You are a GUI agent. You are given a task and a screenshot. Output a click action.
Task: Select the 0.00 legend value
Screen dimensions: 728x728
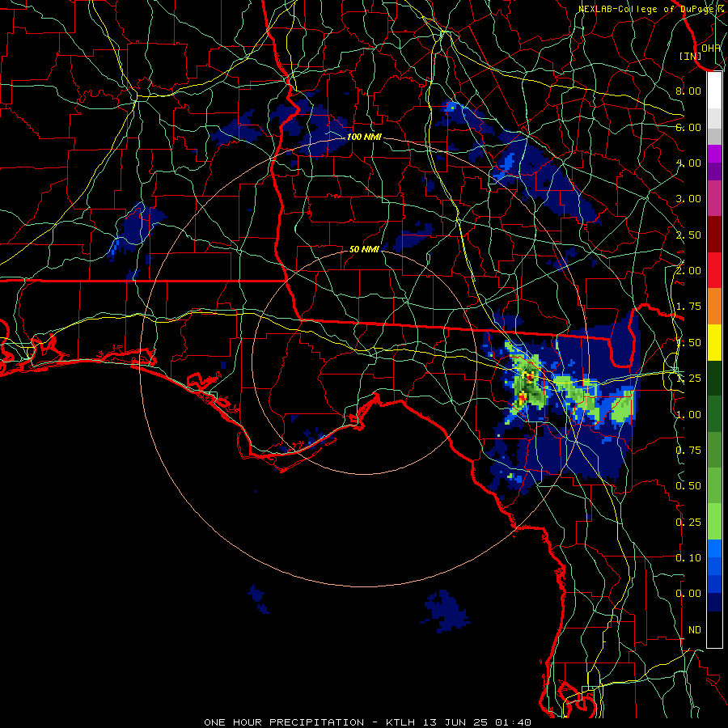tap(688, 594)
